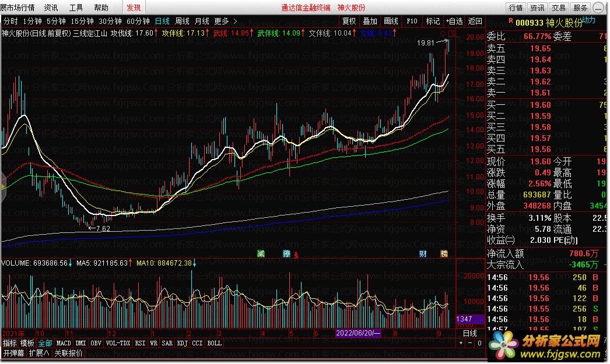Click the minus zoom button below chart
Screen dimensions: 610x364
[x=470, y=343]
